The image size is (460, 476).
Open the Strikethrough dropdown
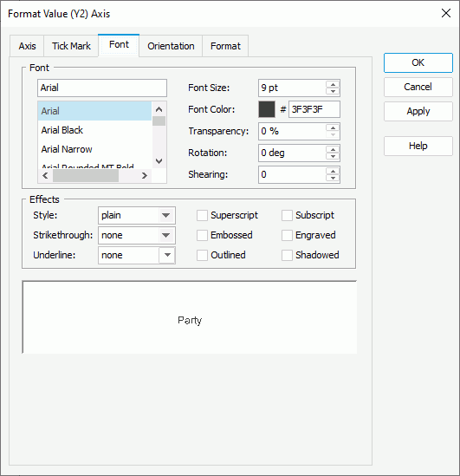click(137, 235)
